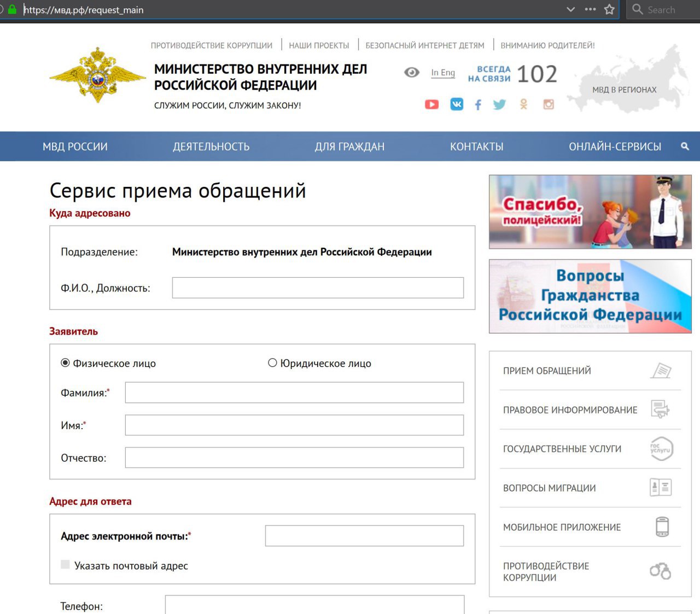Toggle visually impaired version eye icon
This screenshot has width=700, height=614.
(x=412, y=72)
